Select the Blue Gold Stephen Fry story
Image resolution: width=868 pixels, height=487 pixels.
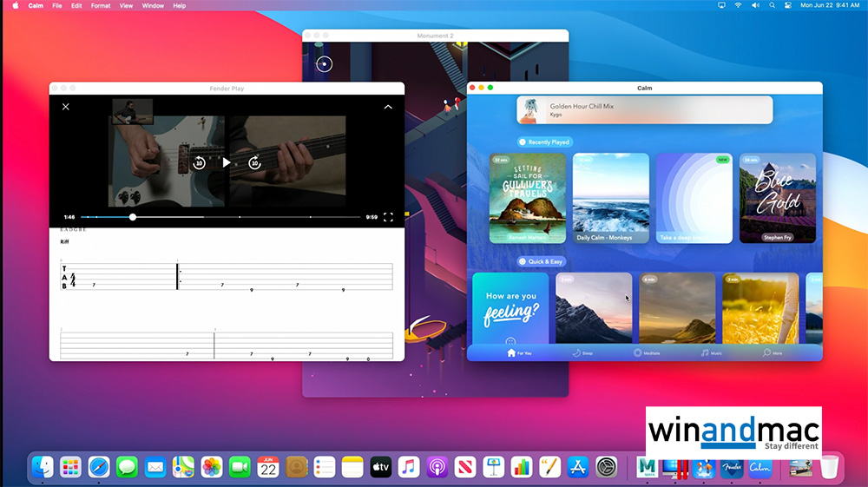777,198
